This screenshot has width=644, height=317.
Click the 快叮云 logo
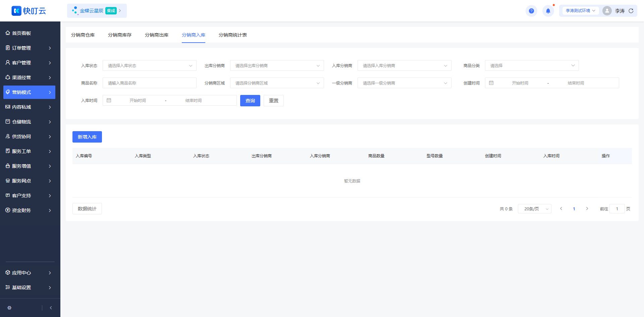(x=29, y=11)
